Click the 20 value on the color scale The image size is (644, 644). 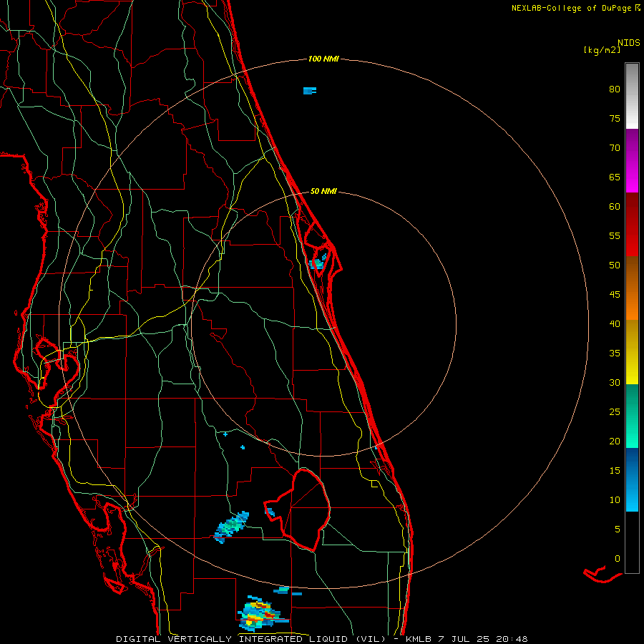(615, 441)
